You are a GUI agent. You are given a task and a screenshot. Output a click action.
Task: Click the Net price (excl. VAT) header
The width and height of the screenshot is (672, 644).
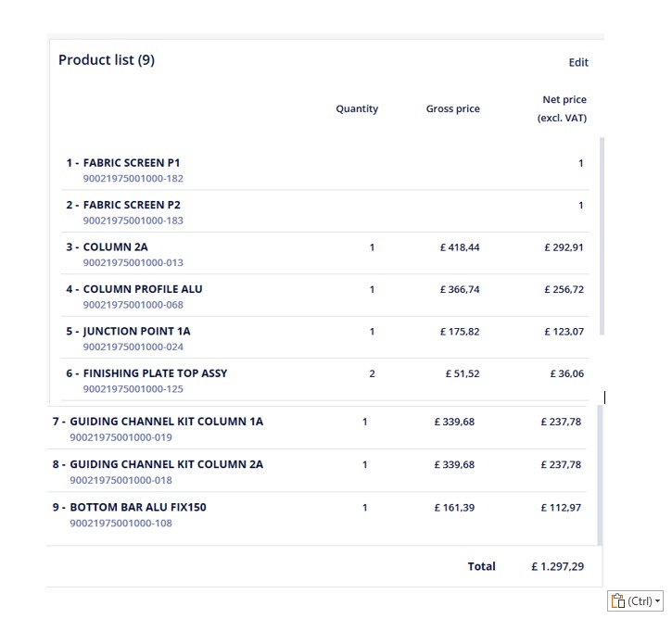click(563, 108)
